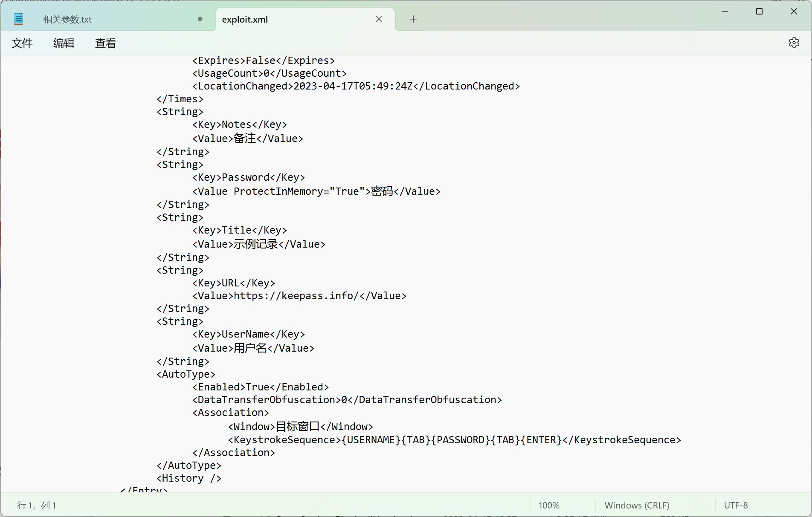812x517 pixels.
Task: Click the line with Expires False
Action: click(263, 61)
